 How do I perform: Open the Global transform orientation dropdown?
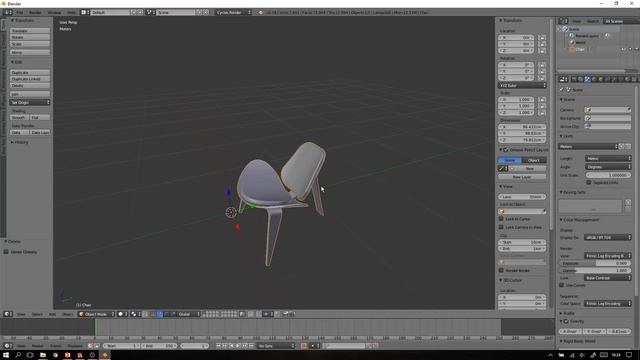(x=189, y=314)
